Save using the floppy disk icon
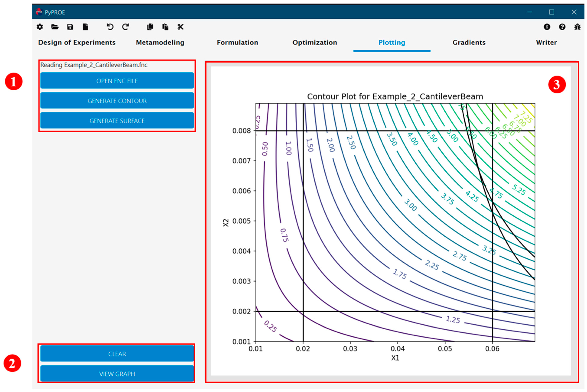Viewport: 587px width, 392px height. (x=70, y=27)
